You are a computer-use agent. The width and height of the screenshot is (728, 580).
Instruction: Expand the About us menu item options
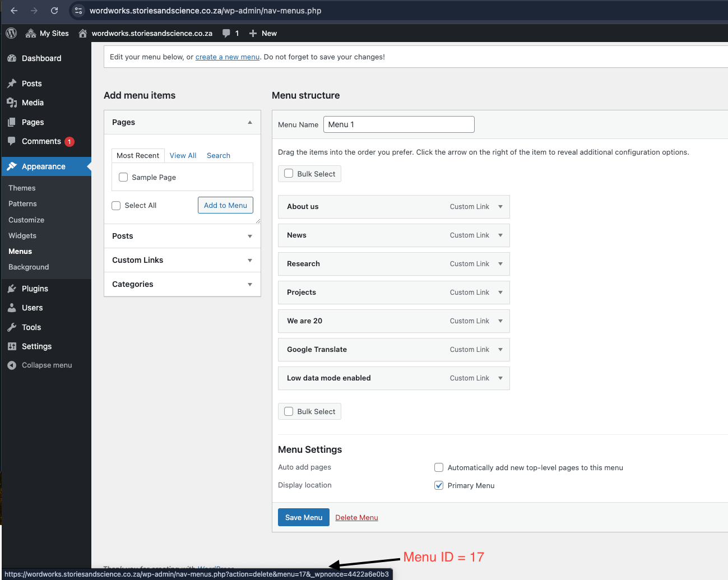coord(500,207)
